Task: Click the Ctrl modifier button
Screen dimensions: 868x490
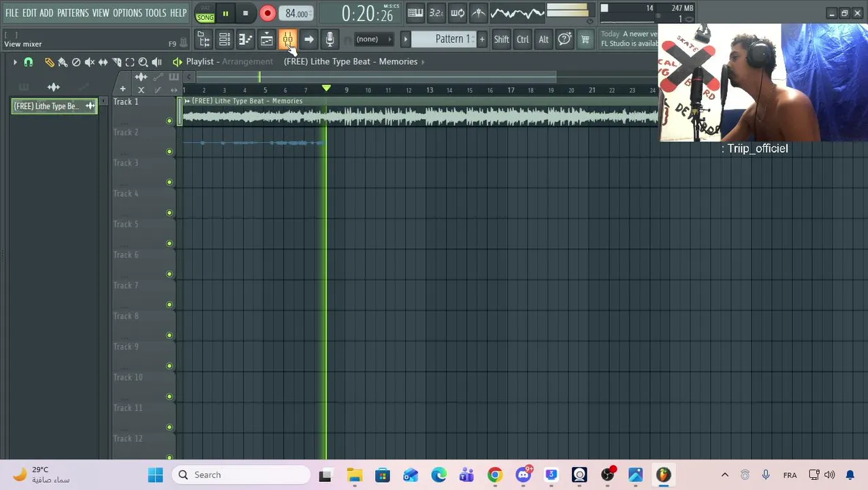Action: 523,39
